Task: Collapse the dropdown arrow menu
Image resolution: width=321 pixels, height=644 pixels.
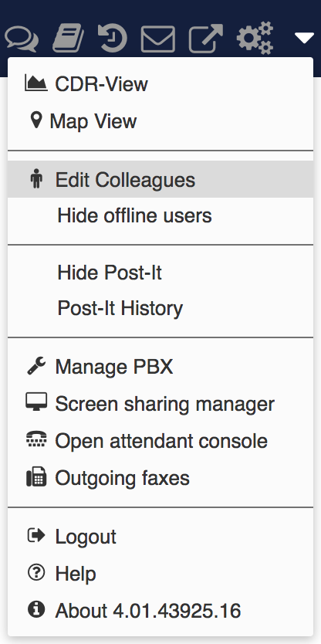Action: pyautogui.click(x=304, y=39)
